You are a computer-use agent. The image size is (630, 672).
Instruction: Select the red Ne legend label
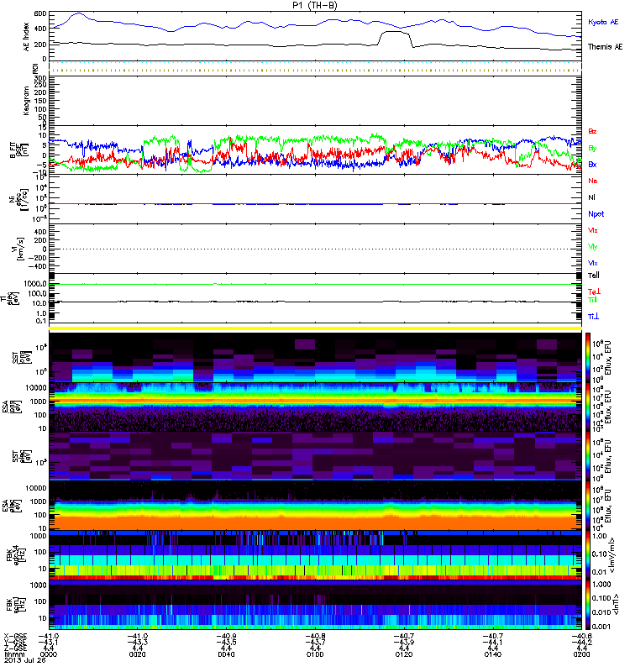pos(593,181)
